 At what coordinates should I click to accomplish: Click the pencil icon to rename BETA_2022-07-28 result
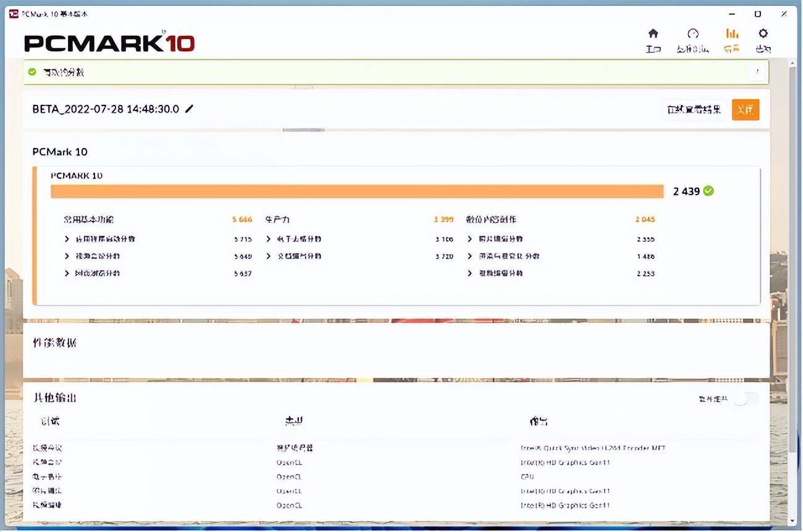click(190, 109)
